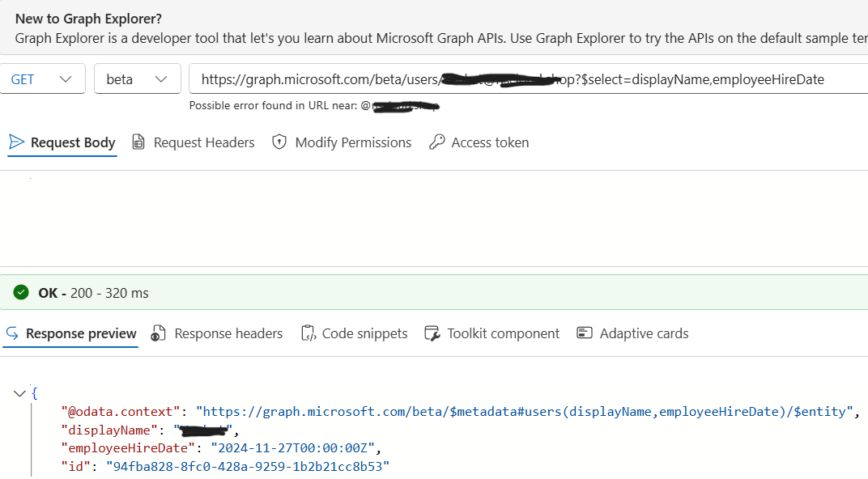Click the "@odata.context" key in response
This screenshot has height=479, width=868.
click(x=121, y=412)
